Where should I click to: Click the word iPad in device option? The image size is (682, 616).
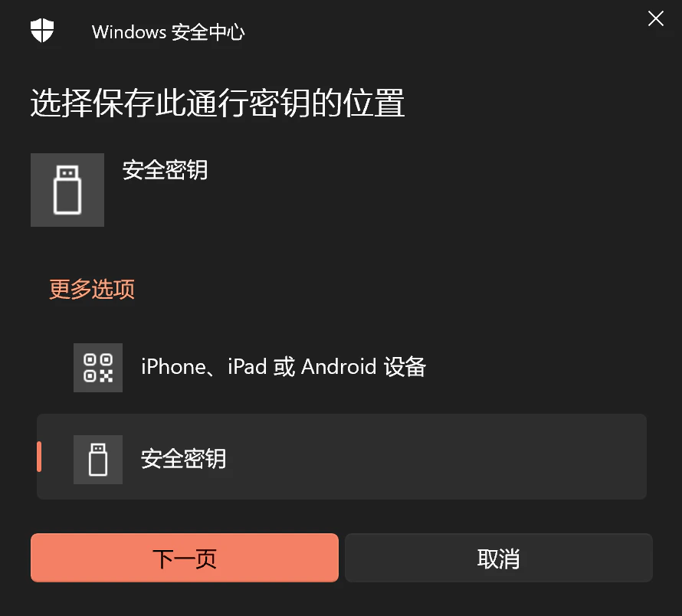pyautogui.click(x=247, y=367)
